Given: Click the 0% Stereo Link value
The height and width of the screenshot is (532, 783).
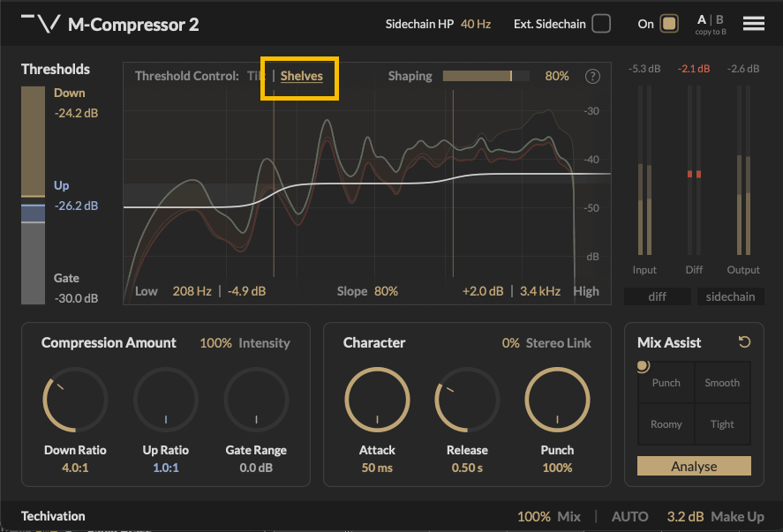Looking at the screenshot, I should [510, 343].
